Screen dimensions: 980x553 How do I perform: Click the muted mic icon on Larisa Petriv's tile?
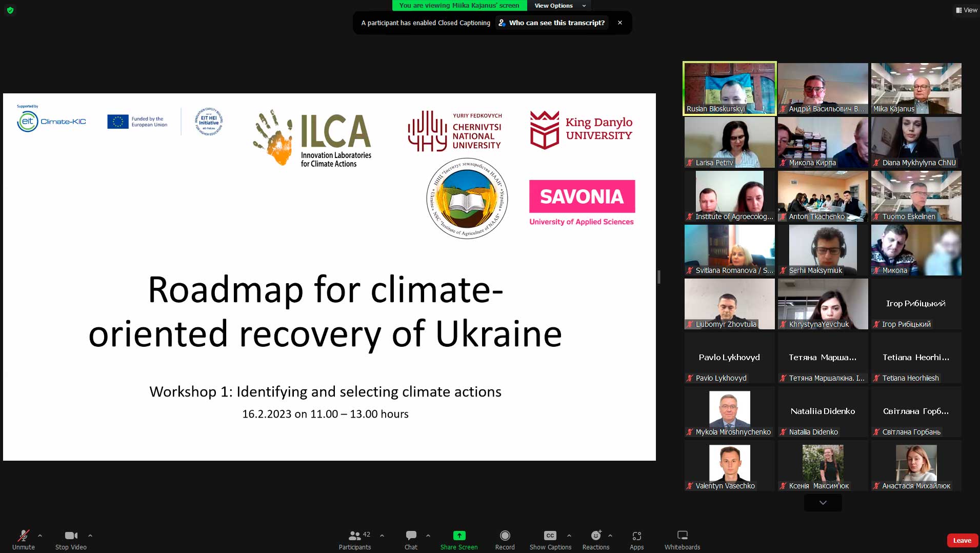(x=690, y=163)
